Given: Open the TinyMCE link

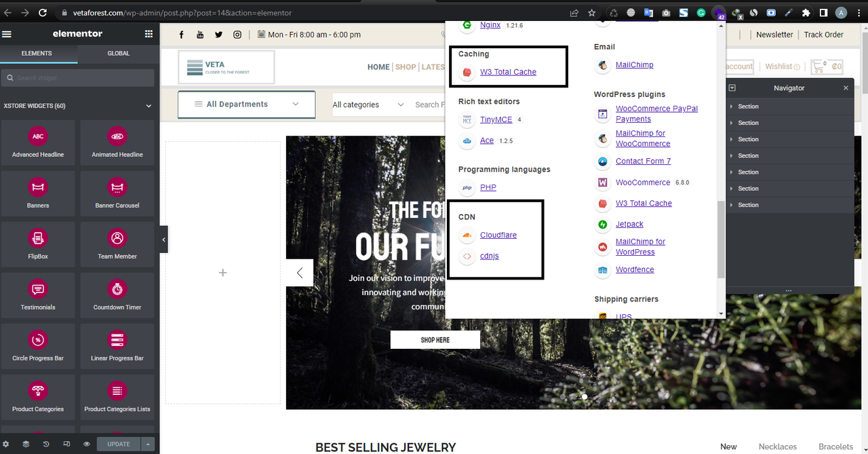Looking at the screenshot, I should (x=496, y=119).
